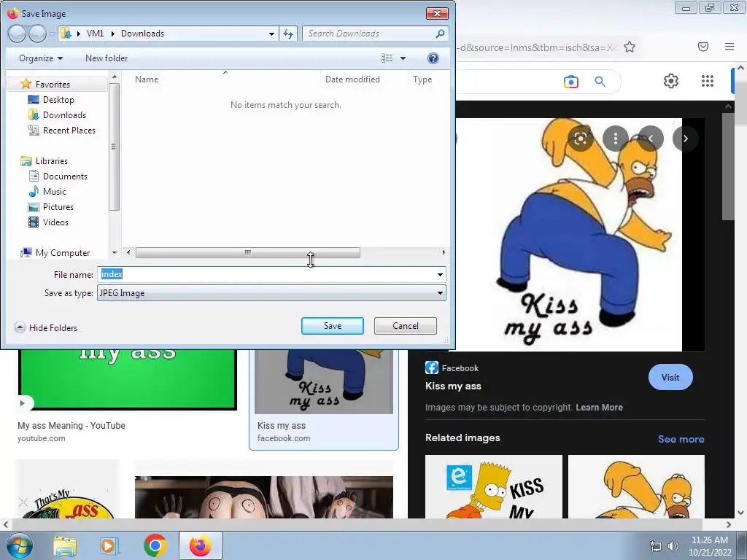This screenshot has width=747, height=560.
Task: Sort by the Type column header
Action: tap(422, 79)
